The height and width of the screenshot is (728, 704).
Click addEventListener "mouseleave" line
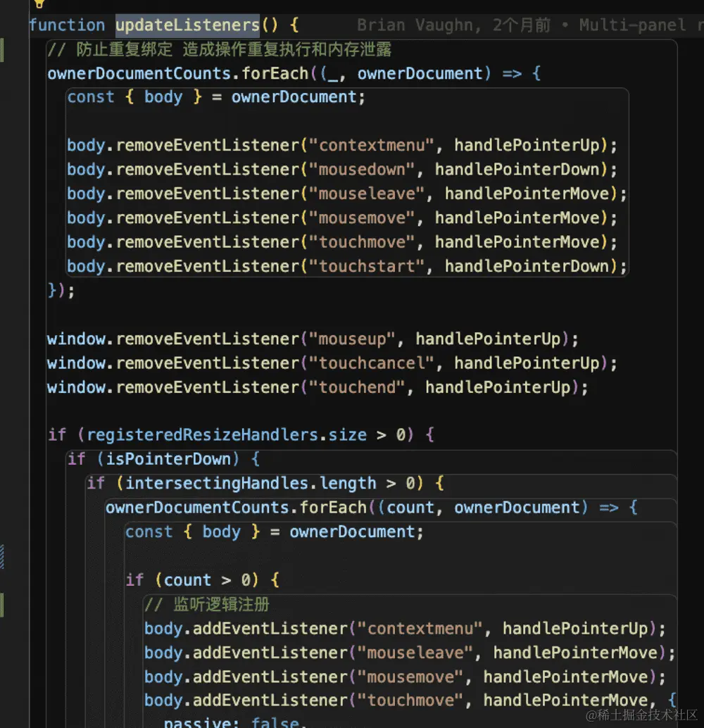(x=410, y=653)
